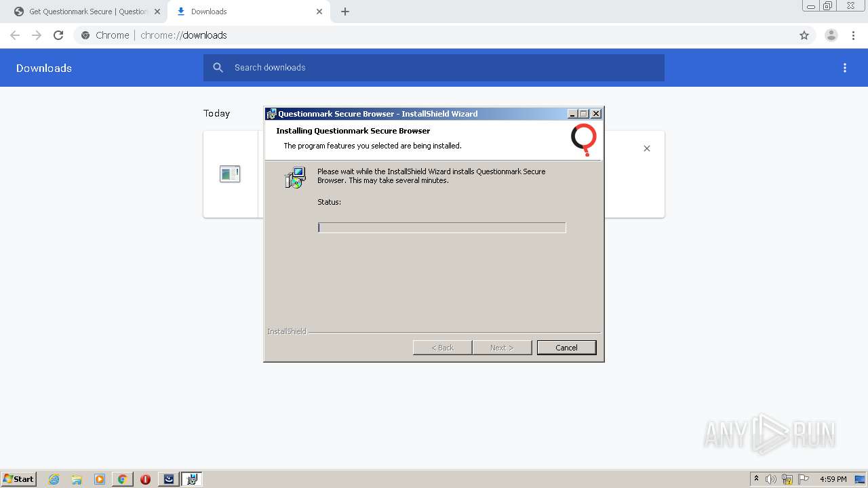Viewport: 868px width, 488px height.
Task: Click the Chrome site info icon
Action: [85, 35]
